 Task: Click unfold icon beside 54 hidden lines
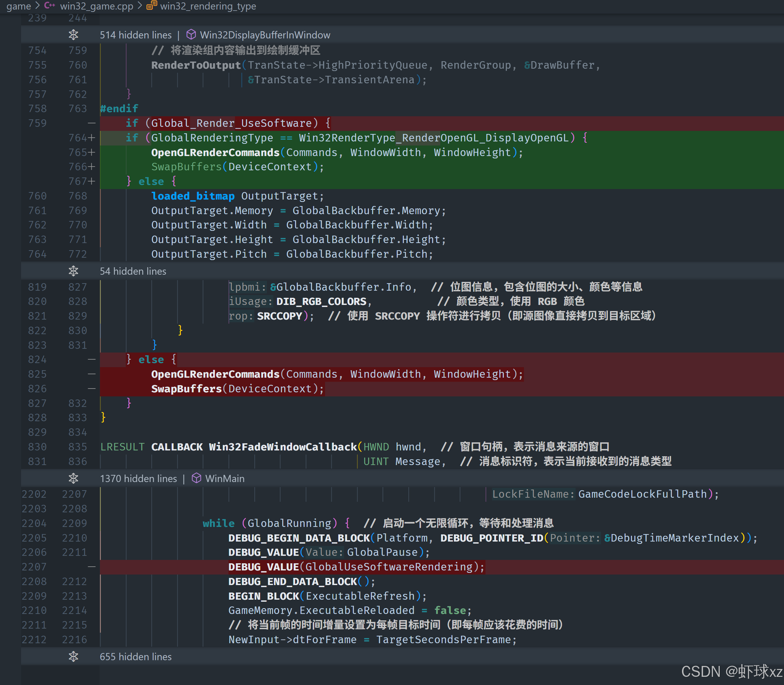coord(73,271)
